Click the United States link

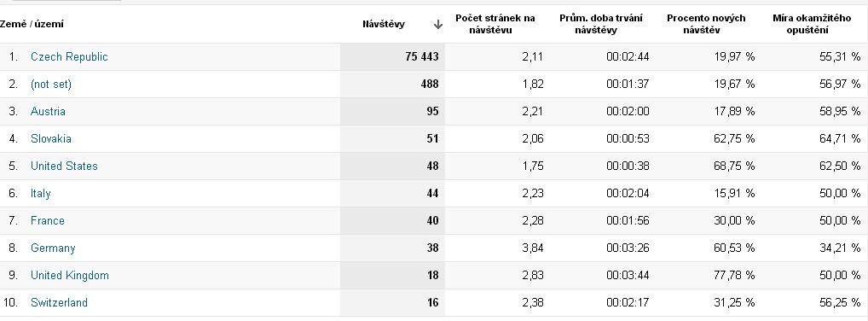[64, 166]
